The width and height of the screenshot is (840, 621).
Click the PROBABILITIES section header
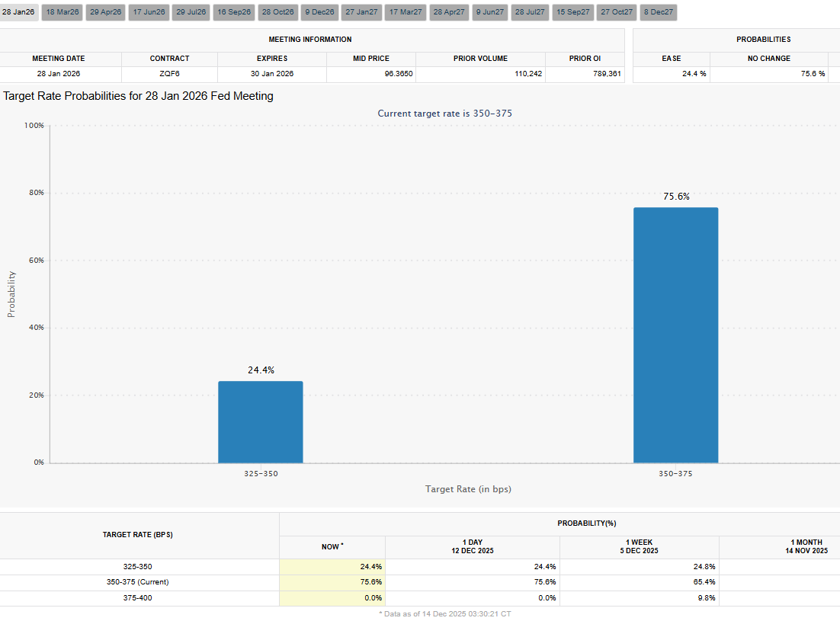pos(763,40)
